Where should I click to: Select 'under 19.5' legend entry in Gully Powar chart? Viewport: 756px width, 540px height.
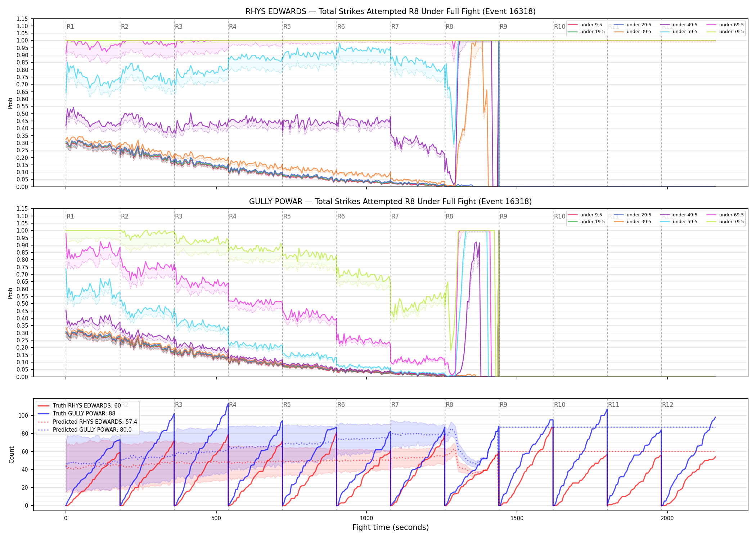(x=586, y=222)
